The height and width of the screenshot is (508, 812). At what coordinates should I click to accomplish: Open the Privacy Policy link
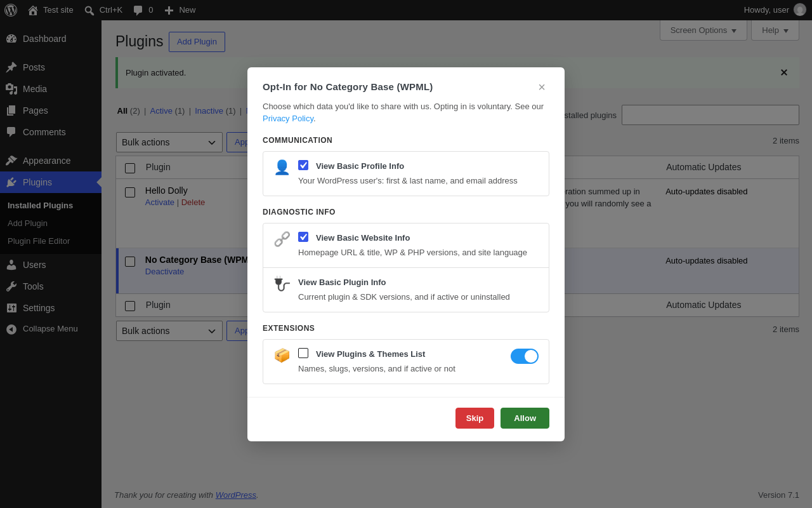(288, 118)
